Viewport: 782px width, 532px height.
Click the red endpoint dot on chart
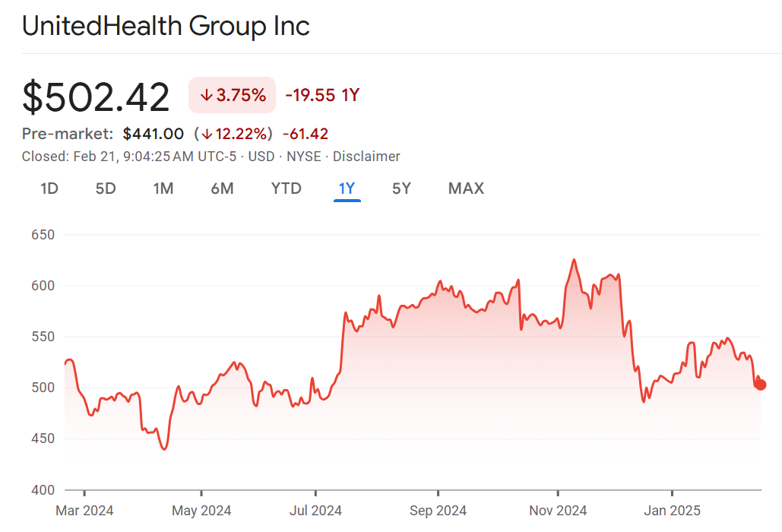click(x=760, y=385)
